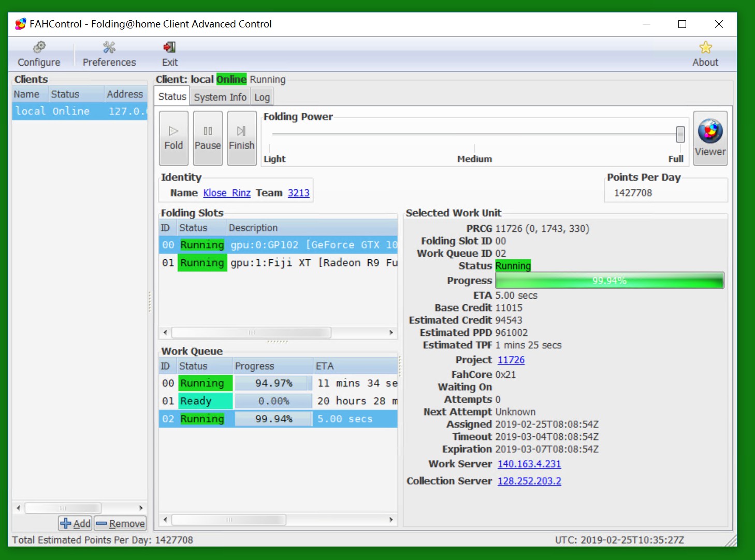Launch the Viewer

click(x=710, y=138)
